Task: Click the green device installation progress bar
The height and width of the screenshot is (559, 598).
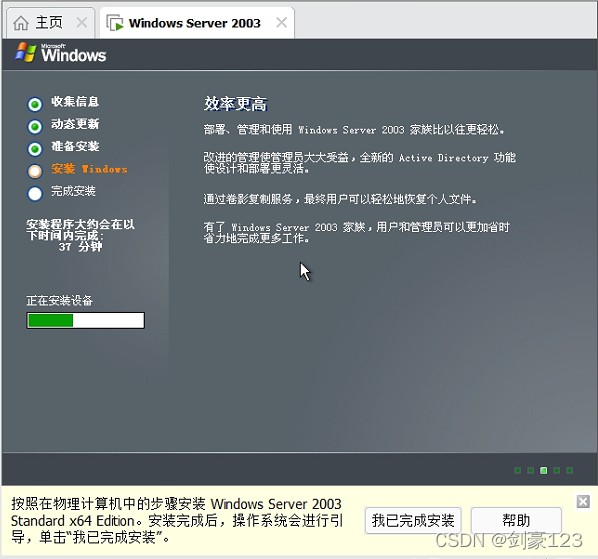Action: pos(85,320)
